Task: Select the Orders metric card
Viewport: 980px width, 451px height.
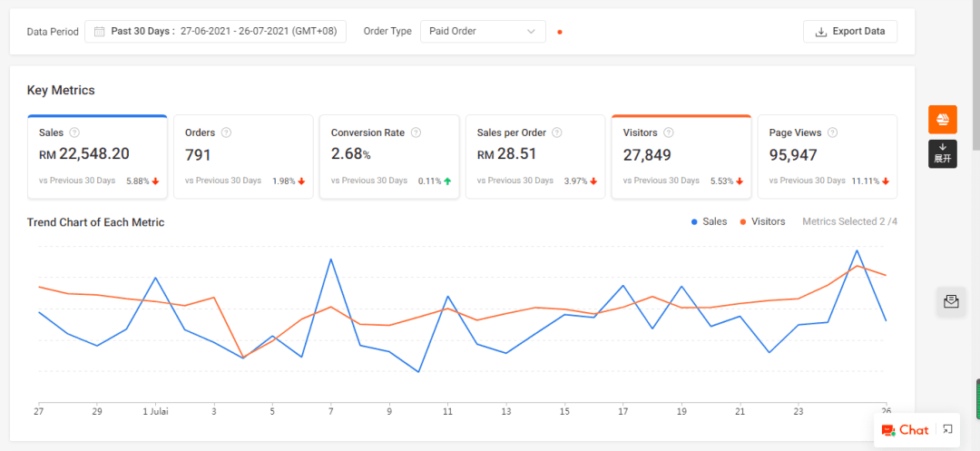Action: point(243,156)
